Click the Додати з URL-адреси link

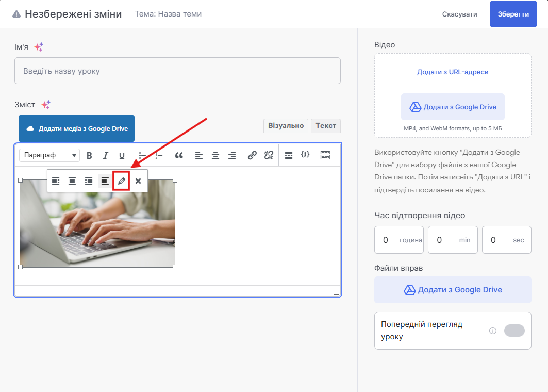[453, 72]
